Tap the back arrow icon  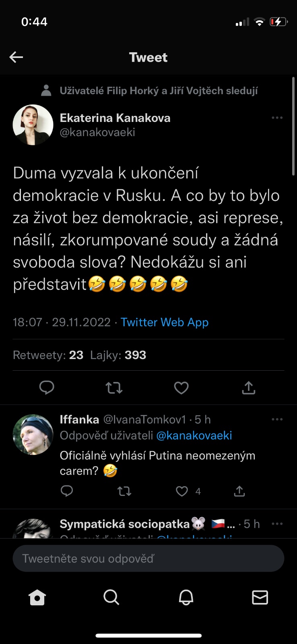pyautogui.click(x=16, y=57)
